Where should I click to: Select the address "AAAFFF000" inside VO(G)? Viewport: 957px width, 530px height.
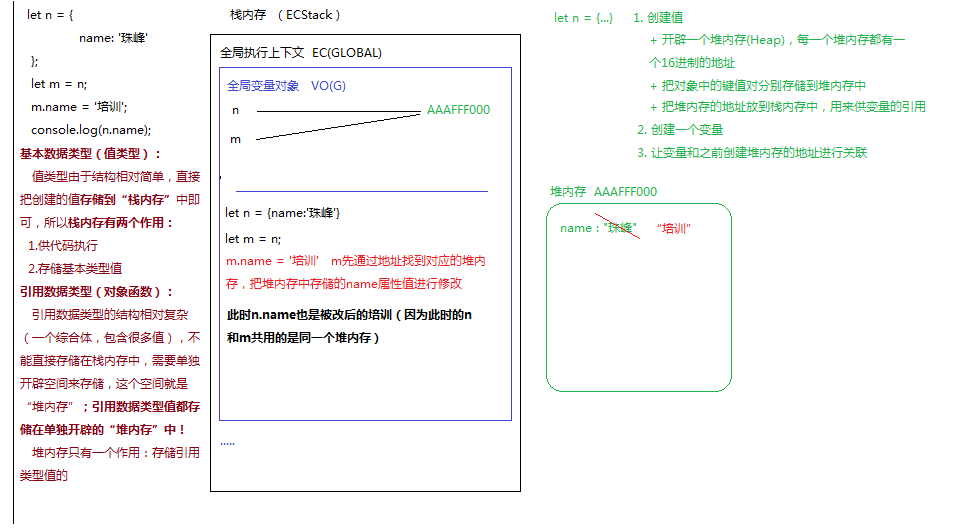[458, 110]
